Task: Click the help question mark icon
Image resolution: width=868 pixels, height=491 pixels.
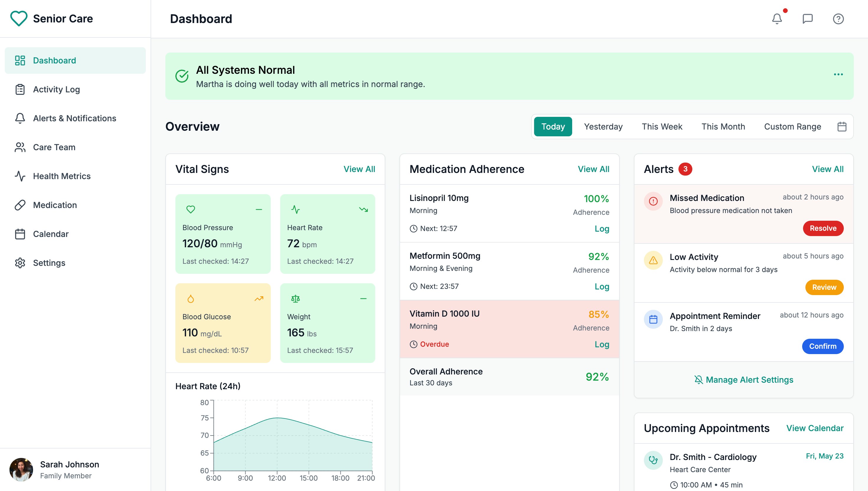Action: click(839, 19)
